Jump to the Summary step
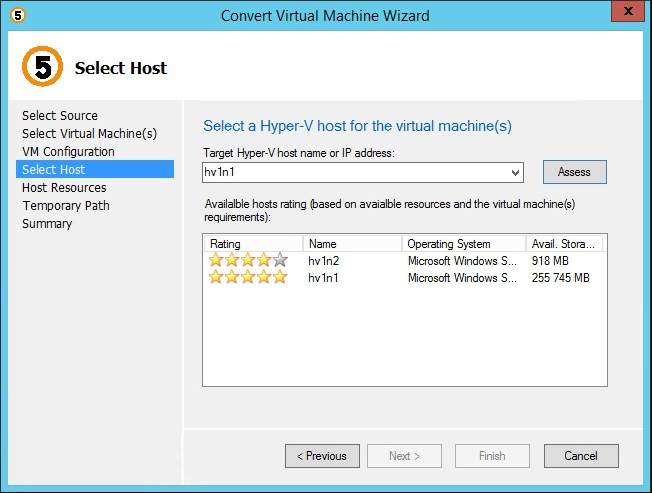 [47, 224]
